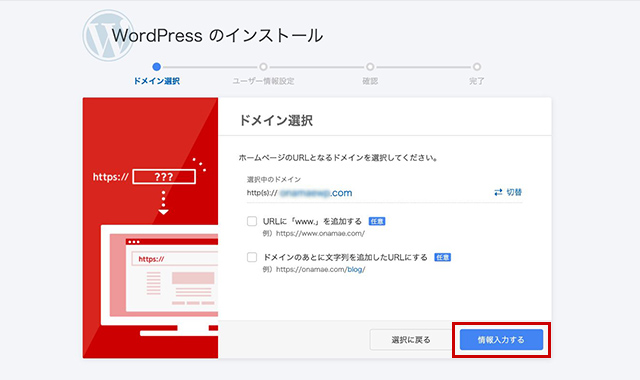Select the ドメイン選択 step label

click(x=157, y=81)
